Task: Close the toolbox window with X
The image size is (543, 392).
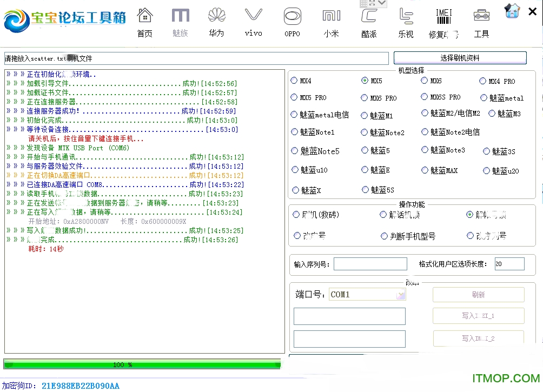Action: coord(533,12)
